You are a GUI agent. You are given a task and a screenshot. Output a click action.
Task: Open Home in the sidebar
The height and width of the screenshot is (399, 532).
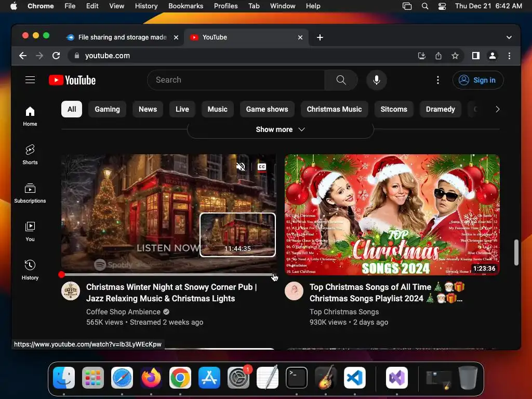(30, 116)
